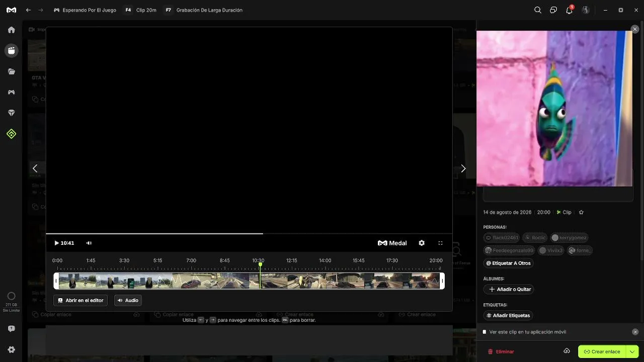Open the help icon in the sidebar
This screenshot has height=362, width=644.
(11, 329)
